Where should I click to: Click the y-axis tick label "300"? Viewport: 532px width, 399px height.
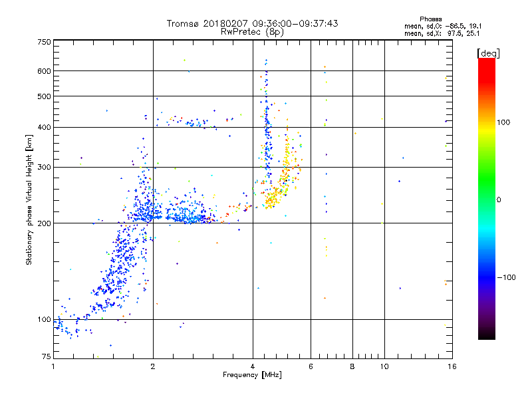click(x=44, y=168)
